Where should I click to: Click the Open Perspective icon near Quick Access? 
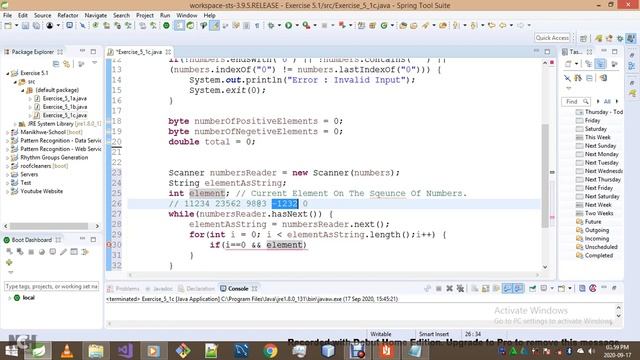tap(583, 38)
